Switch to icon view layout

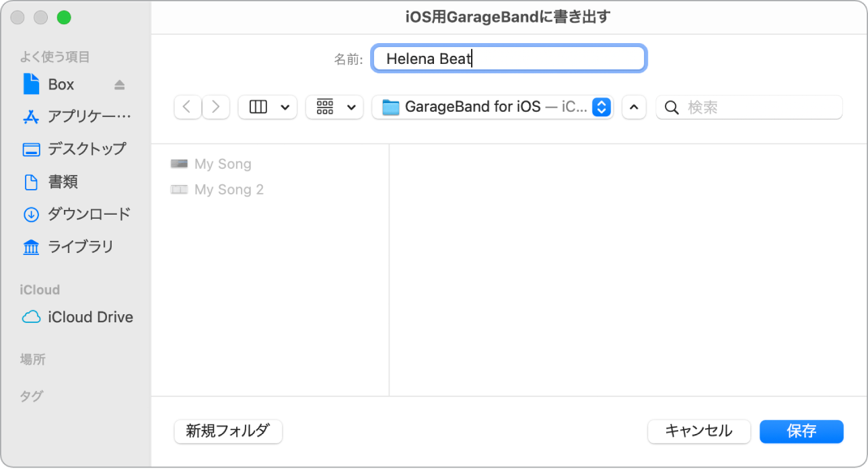328,107
